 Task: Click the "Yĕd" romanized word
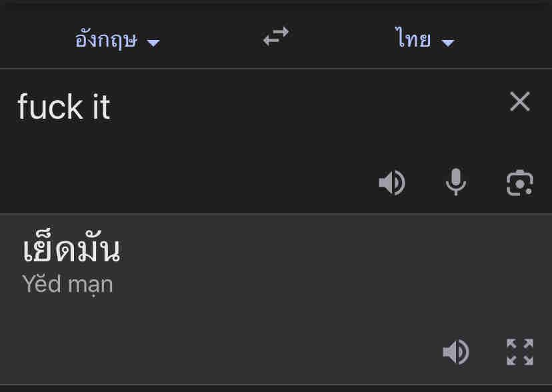(x=42, y=285)
